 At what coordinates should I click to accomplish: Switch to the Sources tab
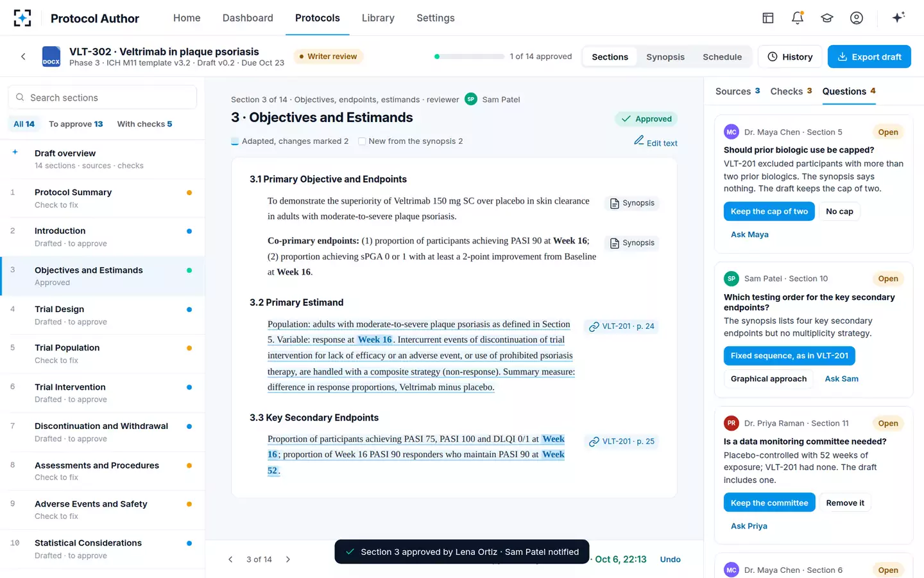[738, 91]
